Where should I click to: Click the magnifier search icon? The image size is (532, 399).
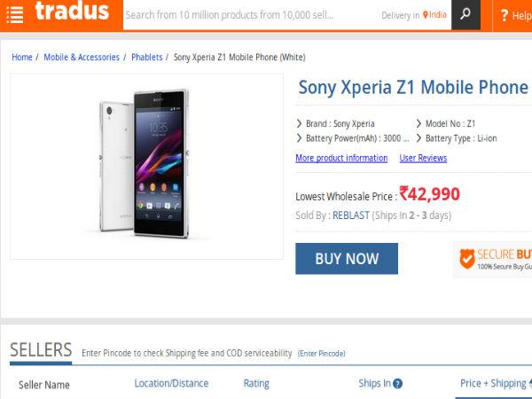(x=466, y=15)
